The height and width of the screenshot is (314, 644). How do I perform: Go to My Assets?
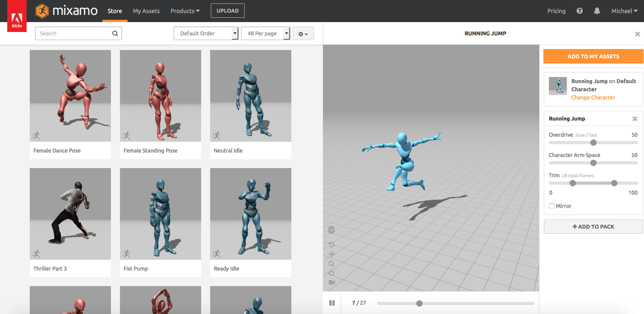[146, 11]
